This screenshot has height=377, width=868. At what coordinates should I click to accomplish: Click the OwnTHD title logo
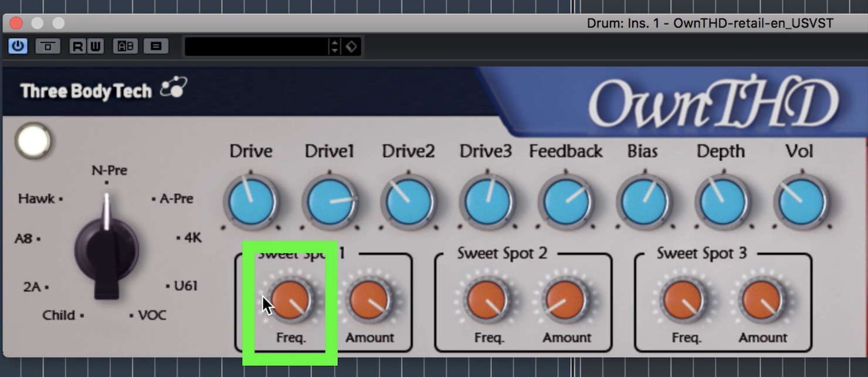click(713, 103)
